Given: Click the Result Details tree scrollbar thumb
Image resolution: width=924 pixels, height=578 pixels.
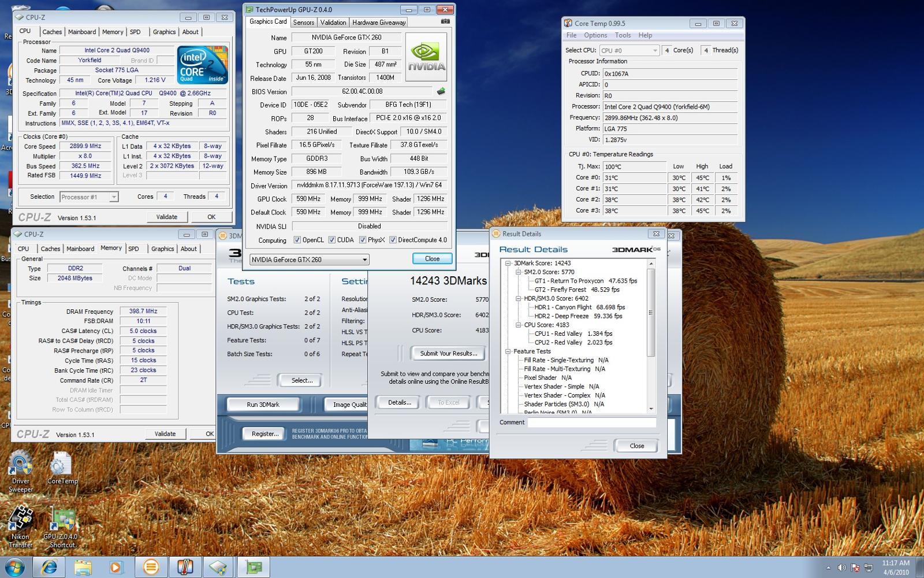Looking at the screenshot, I should click(x=651, y=313).
